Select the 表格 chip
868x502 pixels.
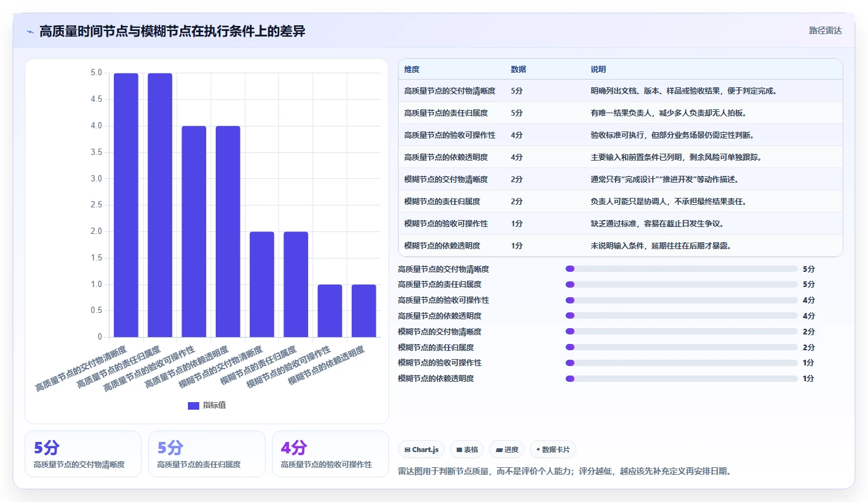467,450
